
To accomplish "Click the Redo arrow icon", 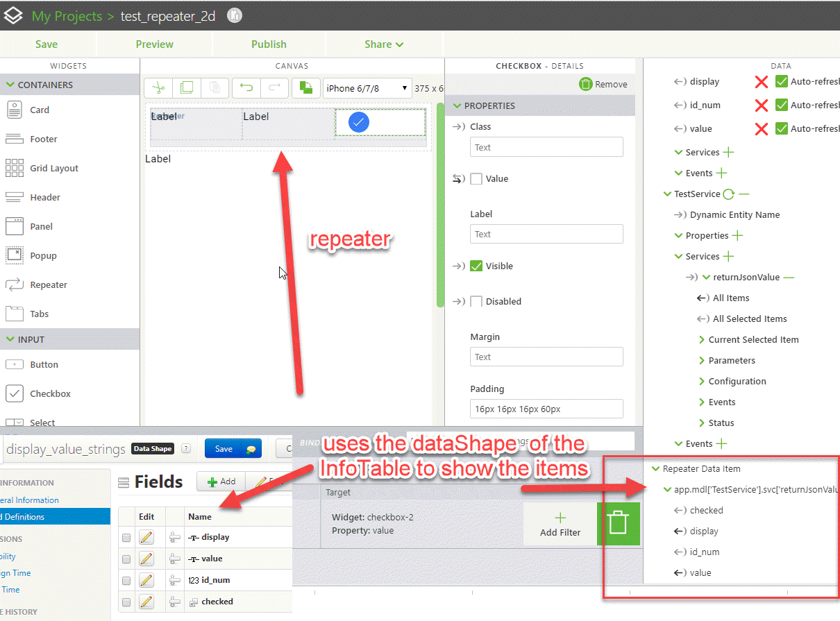I will click(x=275, y=87).
